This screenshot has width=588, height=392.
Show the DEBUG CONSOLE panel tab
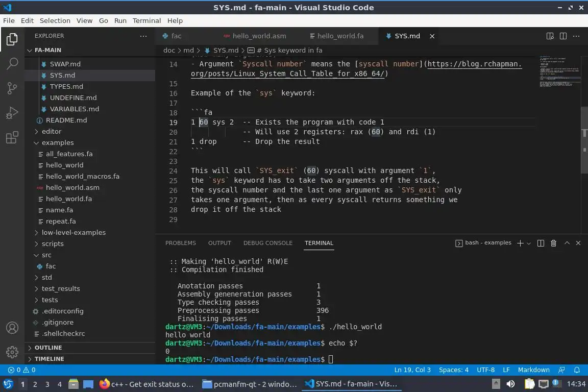[x=268, y=243]
